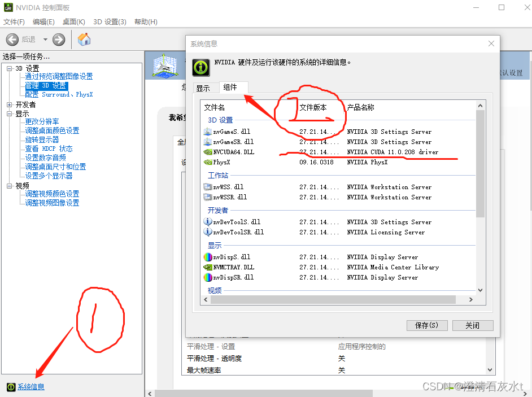
Task: Open the 帮助(H) menu
Action: [146, 21]
